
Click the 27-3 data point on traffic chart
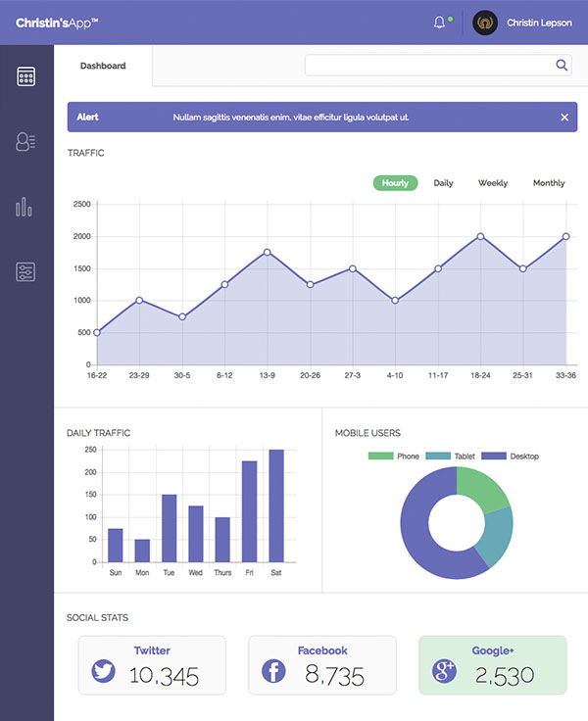pyautogui.click(x=353, y=268)
